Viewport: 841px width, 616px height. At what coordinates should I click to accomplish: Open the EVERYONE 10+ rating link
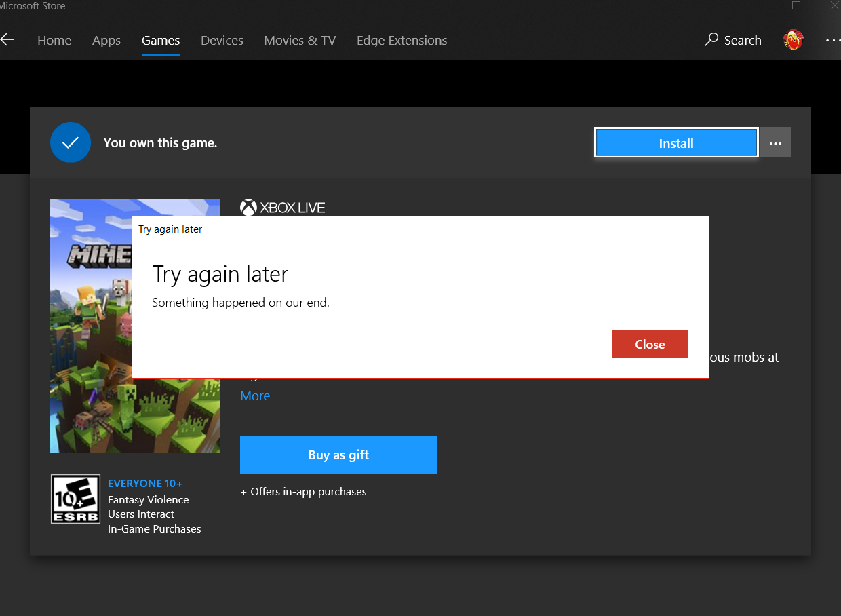pos(145,484)
